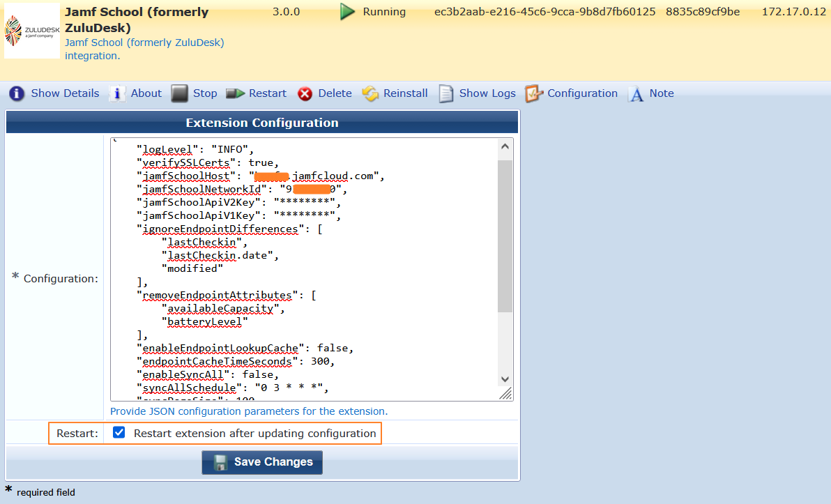Viewport: 831px width, 504px height.
Task: Click the Provide JSON configuration parameters hint
Action: coord(249,411)
